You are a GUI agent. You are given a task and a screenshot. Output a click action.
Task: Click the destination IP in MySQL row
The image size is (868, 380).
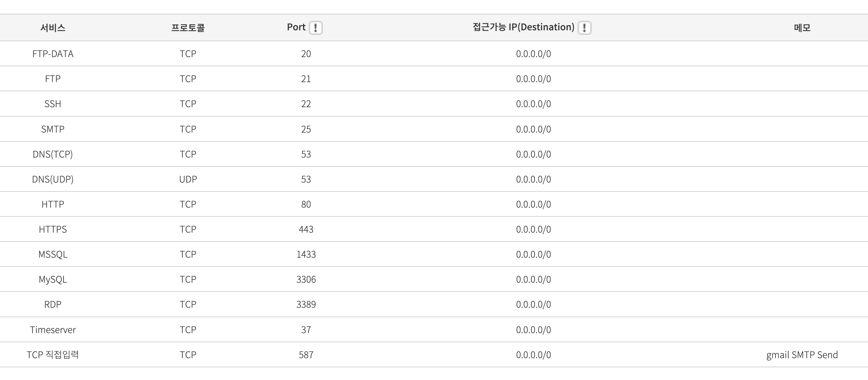point(533,279)
